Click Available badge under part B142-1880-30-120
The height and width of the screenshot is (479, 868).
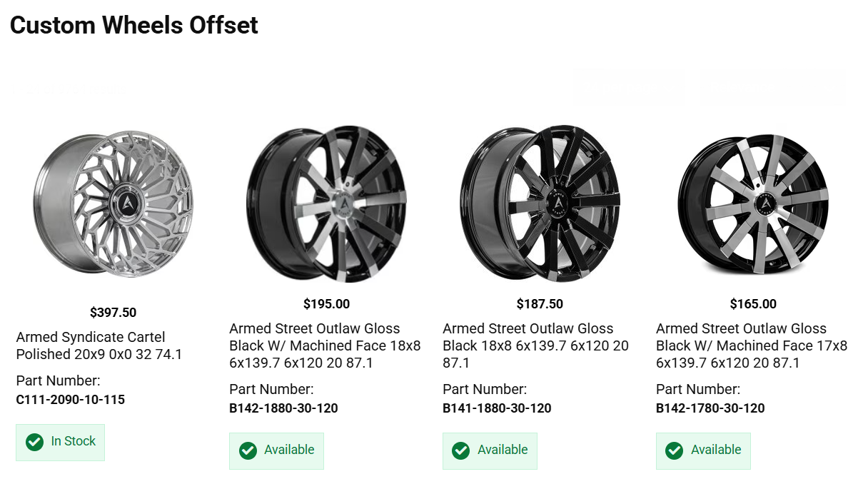pyautogui.click(x=276, y=450)
